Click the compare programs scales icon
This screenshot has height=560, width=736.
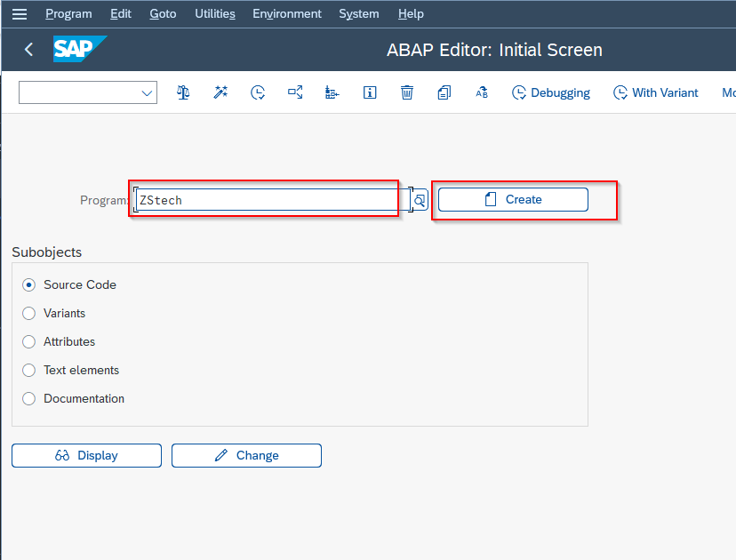[183, 92]
